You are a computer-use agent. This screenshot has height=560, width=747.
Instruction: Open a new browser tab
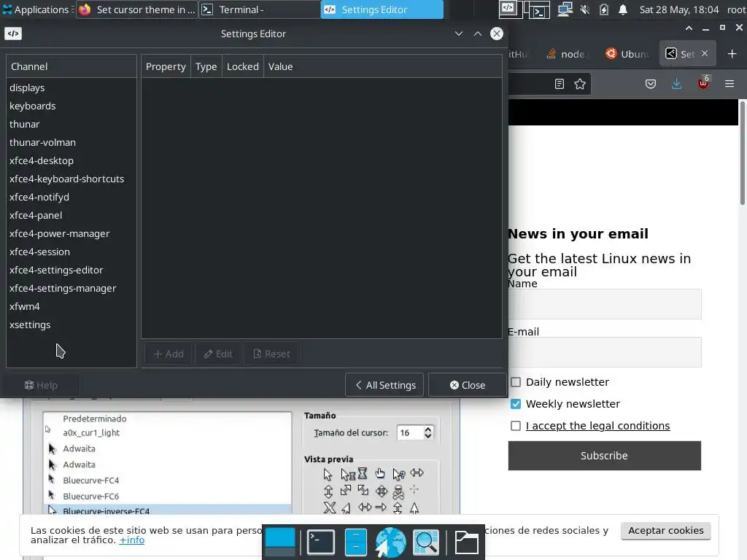tap(732, 54)
